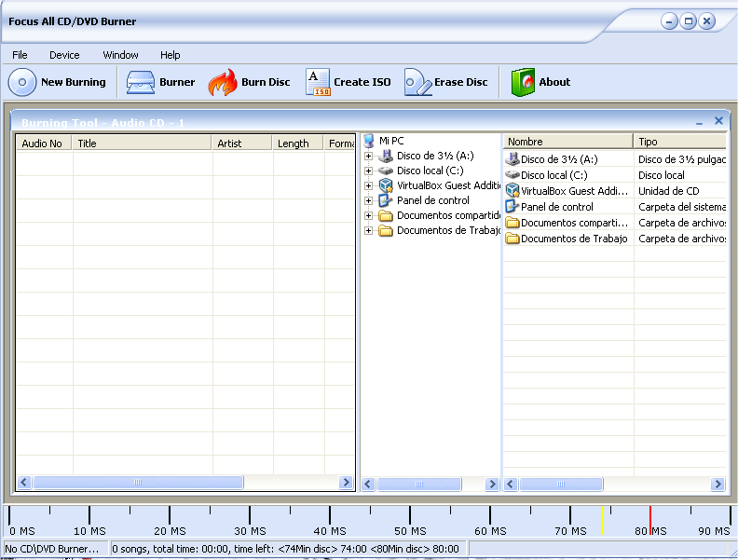Click 'Carpeta del sistema' type cell
The width and height of the screenshot is (738, 560).
point(682,207)
